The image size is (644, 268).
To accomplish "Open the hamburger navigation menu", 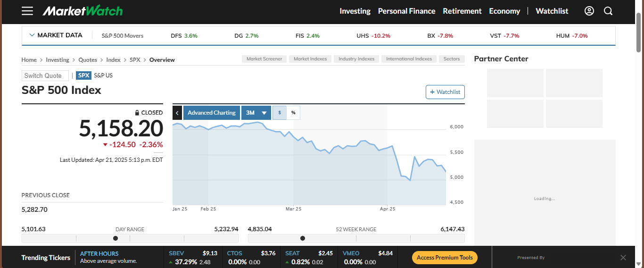I will click(x=27, y=11).
